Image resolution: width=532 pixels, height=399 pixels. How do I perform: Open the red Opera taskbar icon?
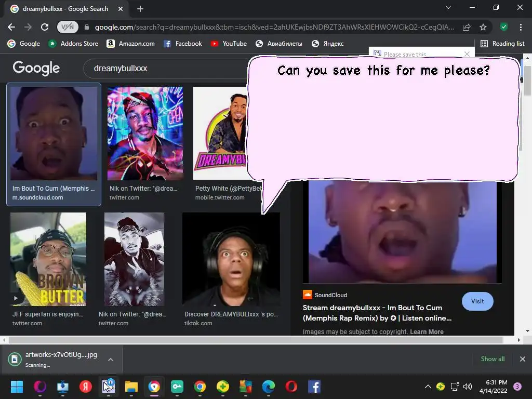291,387
